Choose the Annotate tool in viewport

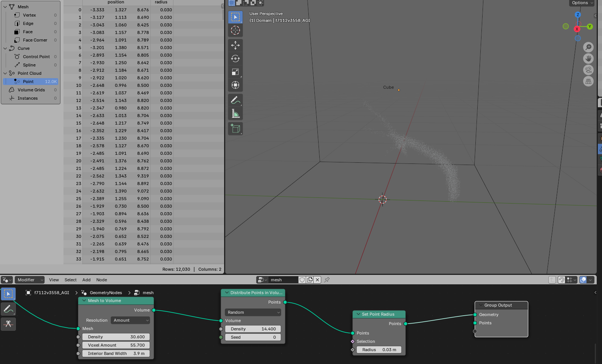click(235, 100)
